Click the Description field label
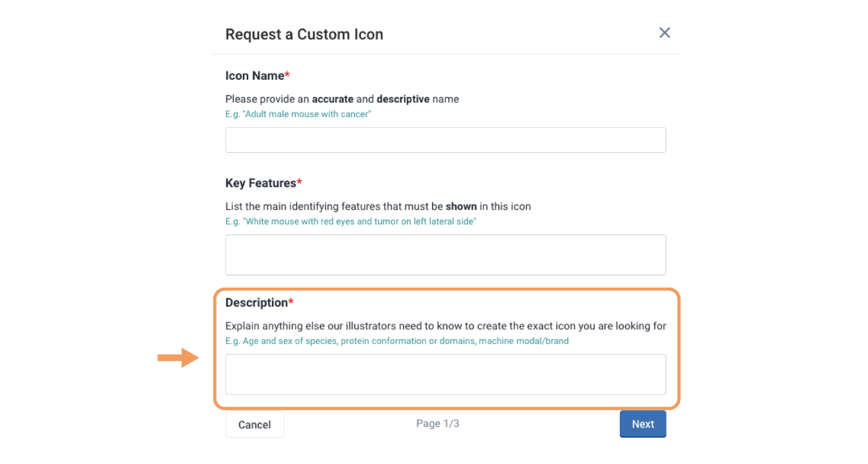 point(256,303)
